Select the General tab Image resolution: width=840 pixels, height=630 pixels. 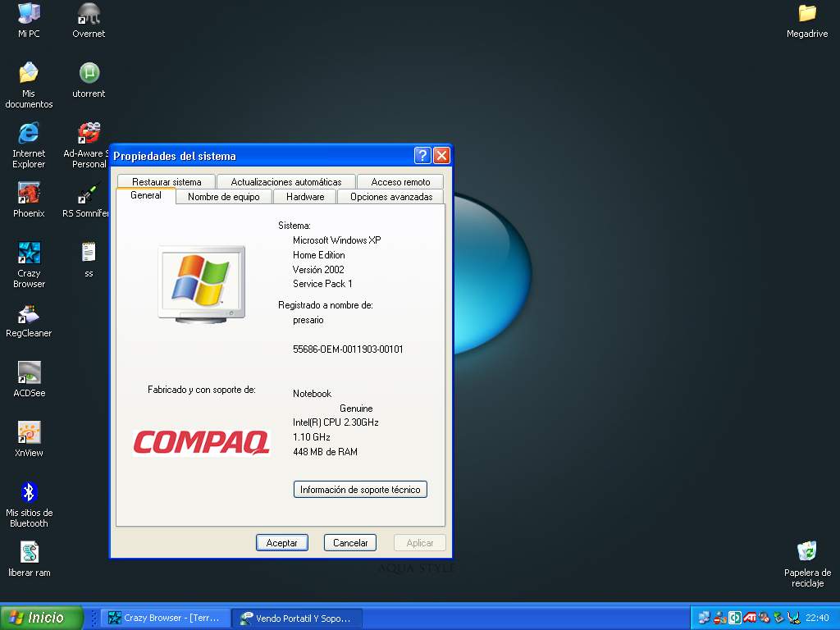146,195
